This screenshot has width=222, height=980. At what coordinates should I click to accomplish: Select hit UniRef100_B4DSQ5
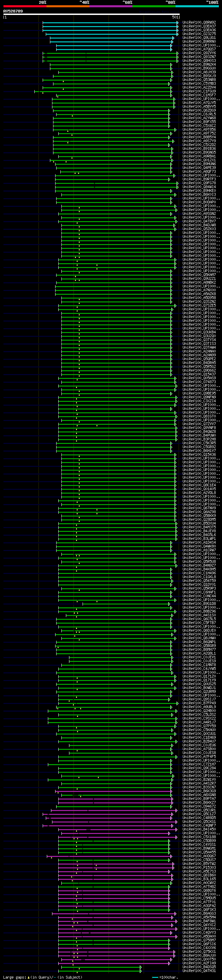[x=199, y=967]
